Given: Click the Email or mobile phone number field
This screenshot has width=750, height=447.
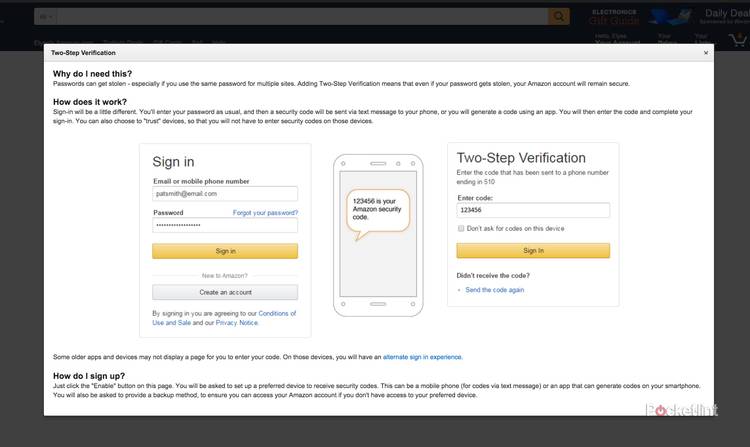Looking at the screenshot, I should [x=225, y=194].
